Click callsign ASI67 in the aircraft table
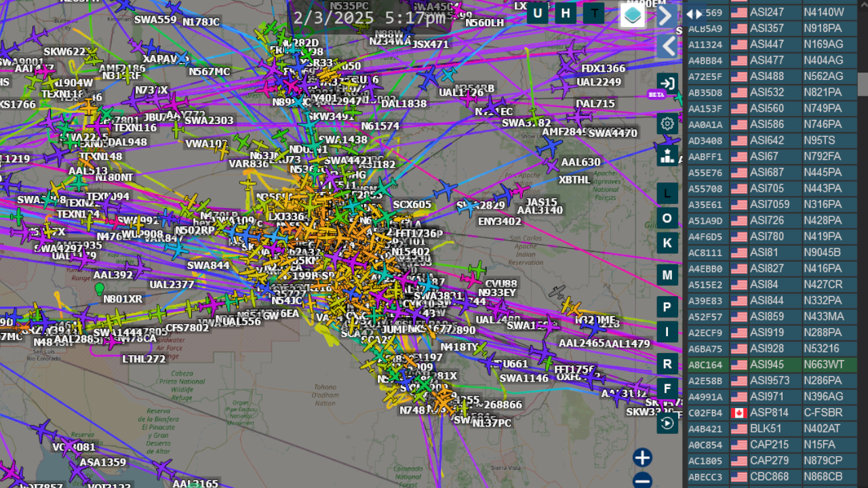Viewport: 868px width, 488px height. point(764,157)
